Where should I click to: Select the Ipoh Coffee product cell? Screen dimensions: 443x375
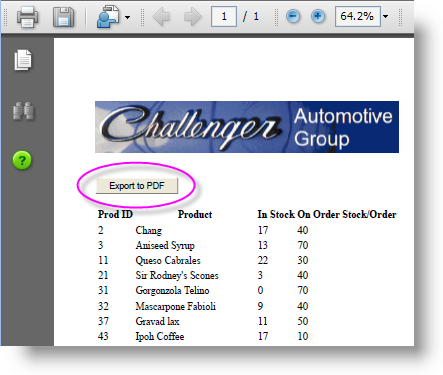coord(160,336)
